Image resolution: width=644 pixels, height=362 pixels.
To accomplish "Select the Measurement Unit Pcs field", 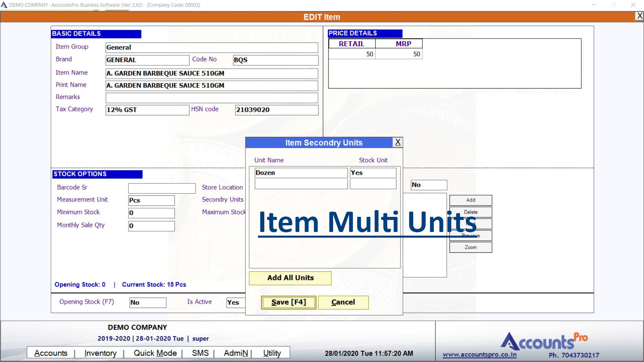I will 151,200.
